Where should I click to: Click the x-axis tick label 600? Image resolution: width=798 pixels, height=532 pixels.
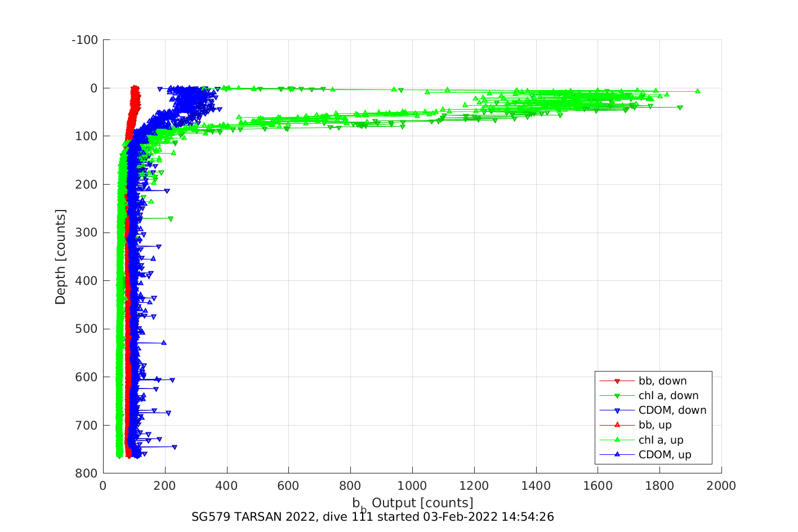(x=288, y=486)
